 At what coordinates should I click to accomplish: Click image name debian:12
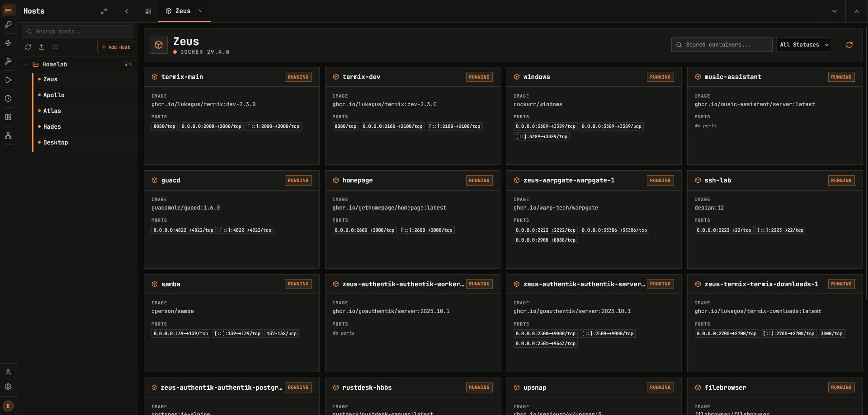[709, 208]
